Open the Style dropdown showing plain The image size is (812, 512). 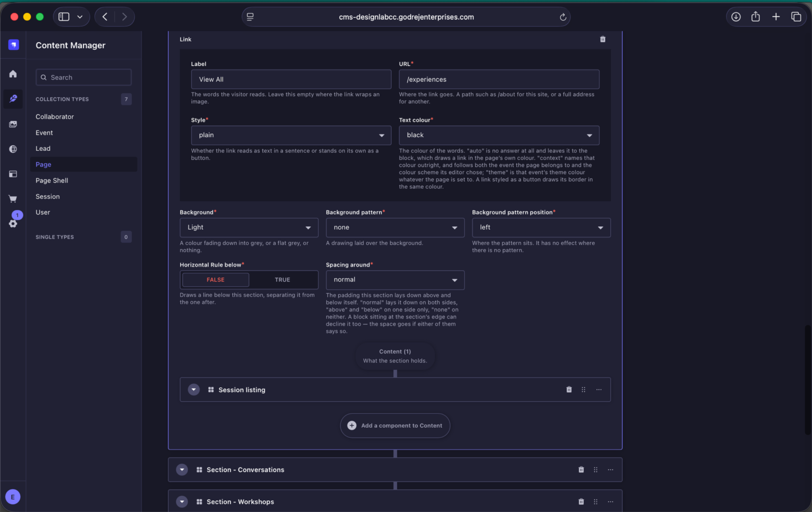click(291, 135)
